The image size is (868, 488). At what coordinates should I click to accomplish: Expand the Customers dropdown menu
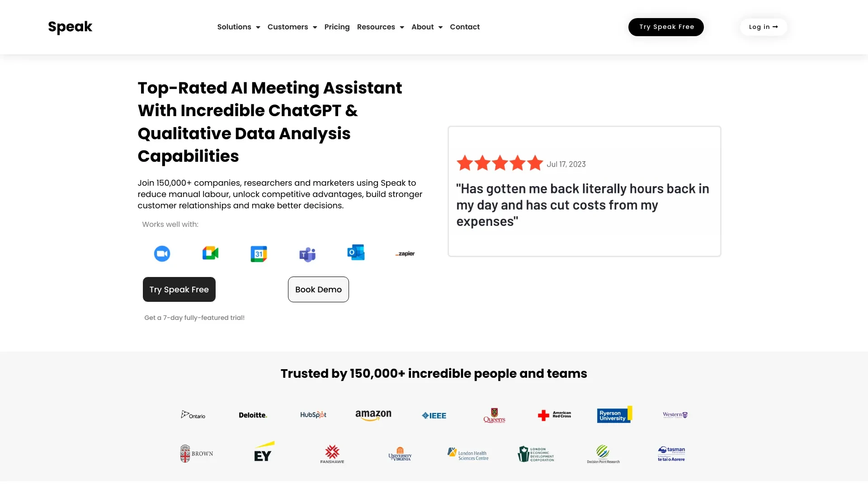(x=292, y=27)
